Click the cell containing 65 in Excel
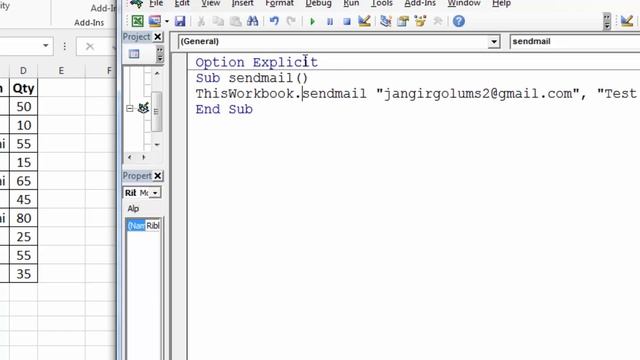 [23, 181]
